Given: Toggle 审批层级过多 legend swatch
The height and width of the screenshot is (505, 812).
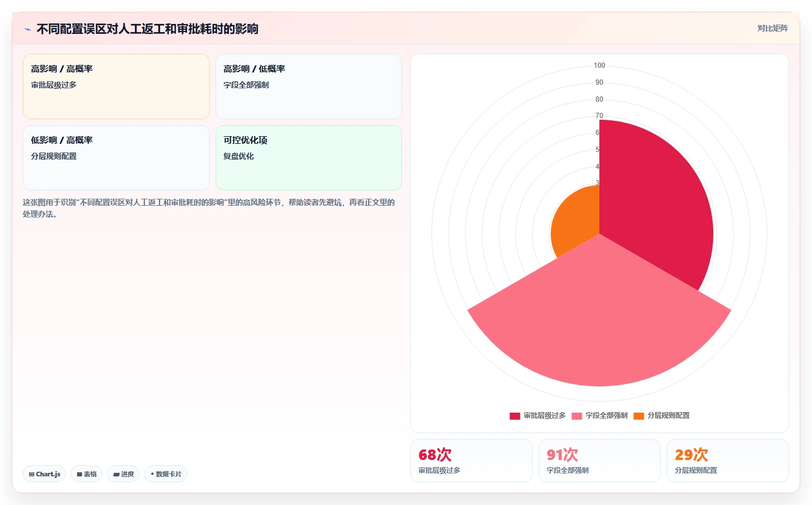Looking at the screenshot, I should [515, 416].
